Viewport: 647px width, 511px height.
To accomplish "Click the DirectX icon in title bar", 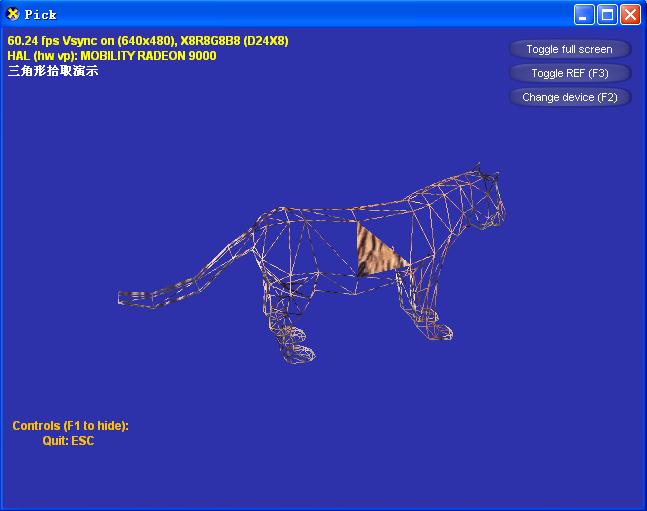I will (13, 14).
